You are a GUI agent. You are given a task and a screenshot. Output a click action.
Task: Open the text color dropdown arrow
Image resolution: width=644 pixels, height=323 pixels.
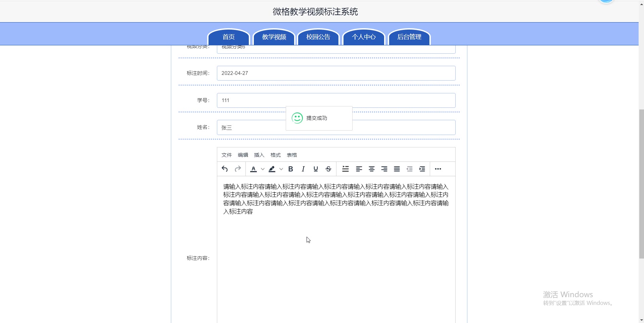pyautogui.click(x=263, y=169)
